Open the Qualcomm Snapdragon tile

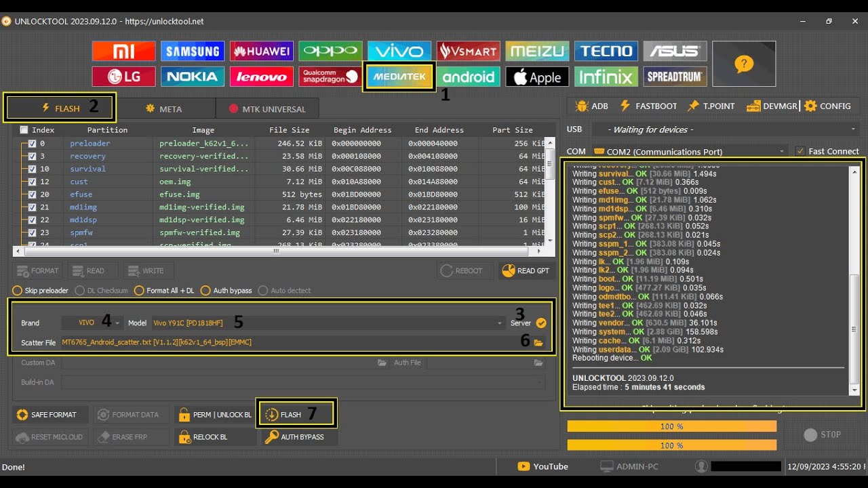pyautogui.click(x=330, y=77)
